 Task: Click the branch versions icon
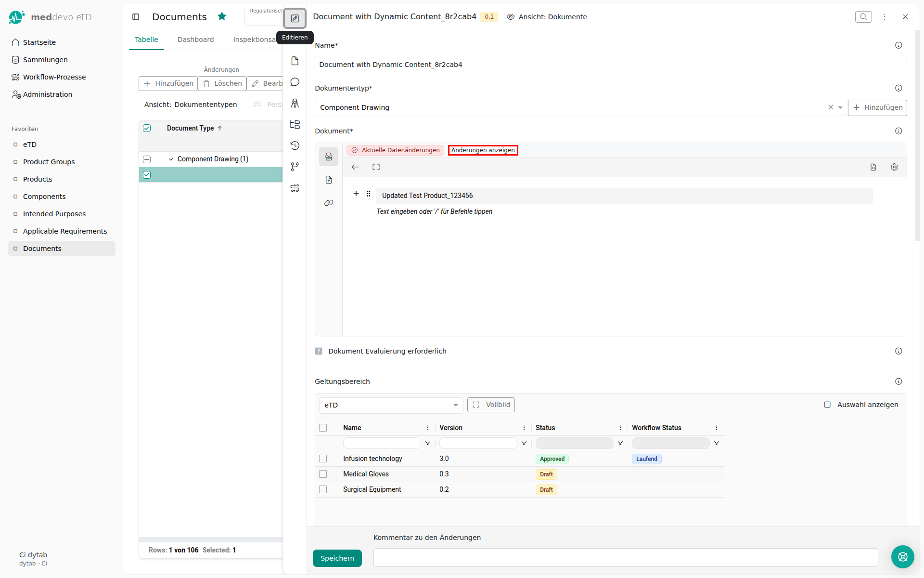point(295,167)
